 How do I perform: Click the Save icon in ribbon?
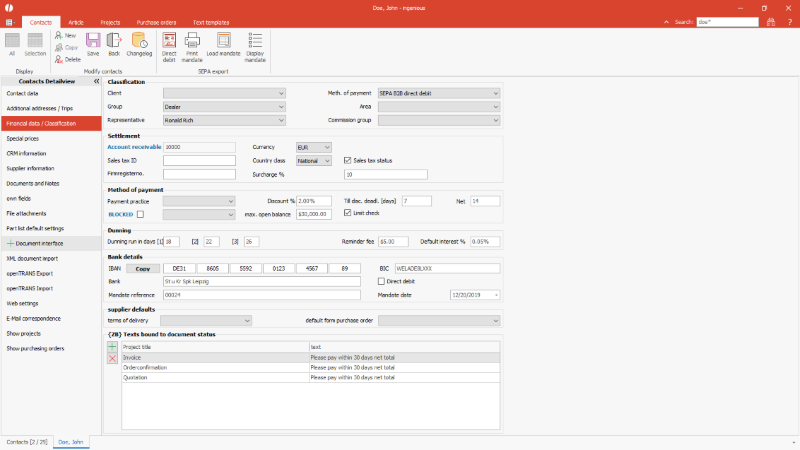coord(93,45)
